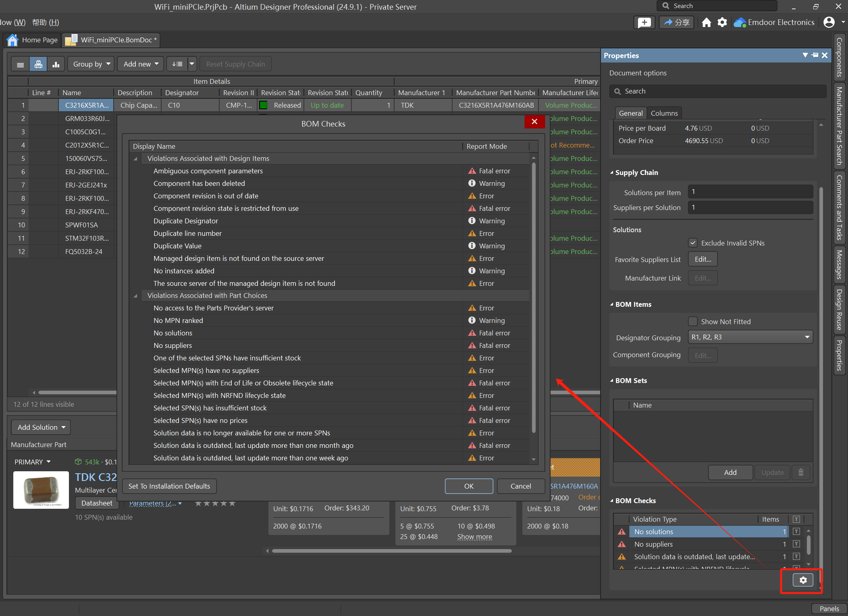Switch to the Columns tab
The image size is (848, 616).
coord(664,113)
